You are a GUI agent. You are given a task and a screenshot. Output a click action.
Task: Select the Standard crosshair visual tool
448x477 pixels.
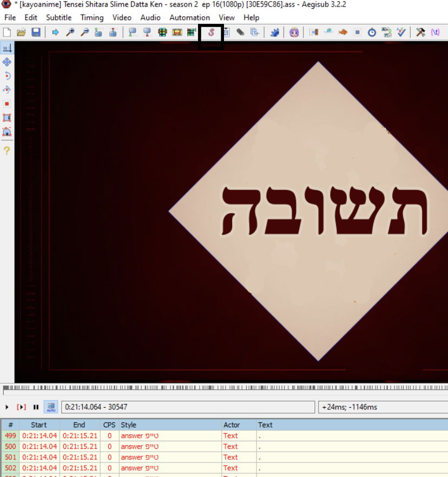pos(7,48)
